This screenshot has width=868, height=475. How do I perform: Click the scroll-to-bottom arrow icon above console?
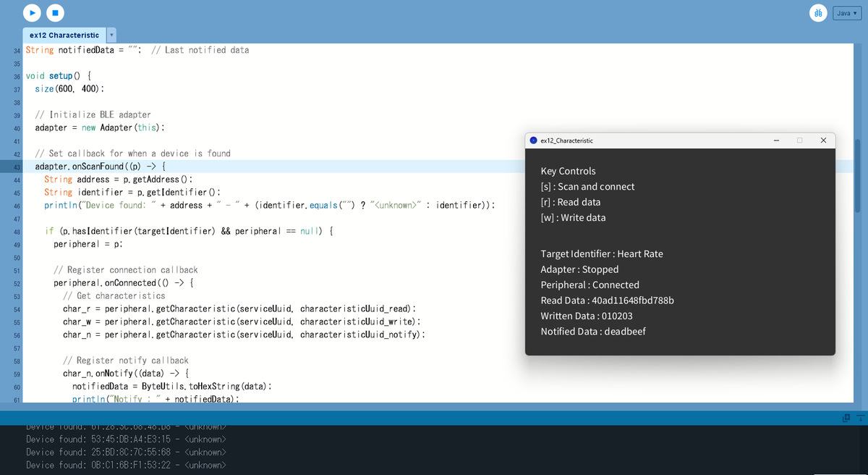[x=861, y=418]
